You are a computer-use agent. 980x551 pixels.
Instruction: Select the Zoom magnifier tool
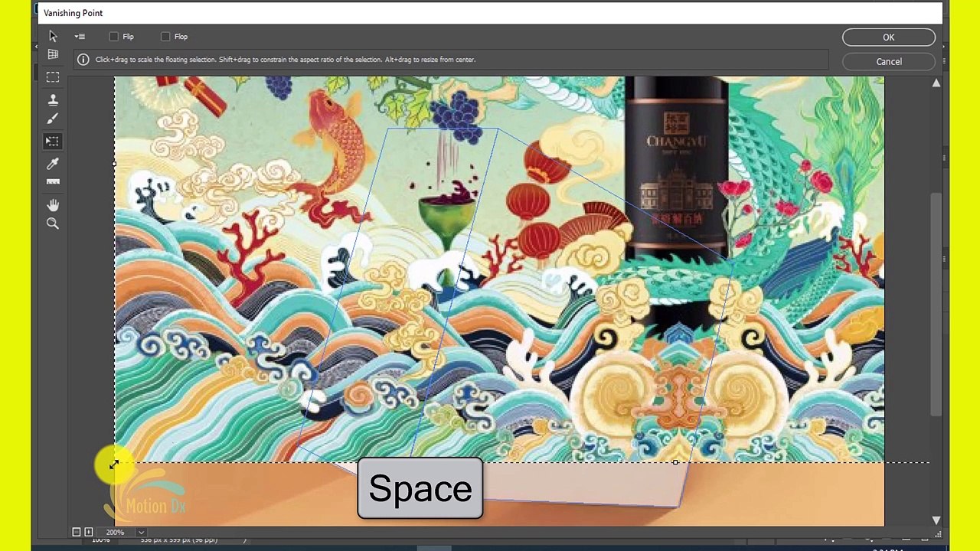pyautogui.click(x=53, y=223)
